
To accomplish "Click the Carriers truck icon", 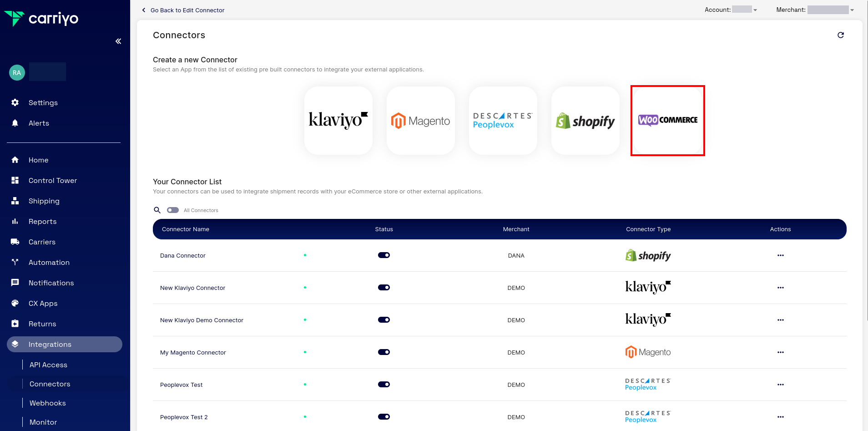I will (x=15, y=242).
